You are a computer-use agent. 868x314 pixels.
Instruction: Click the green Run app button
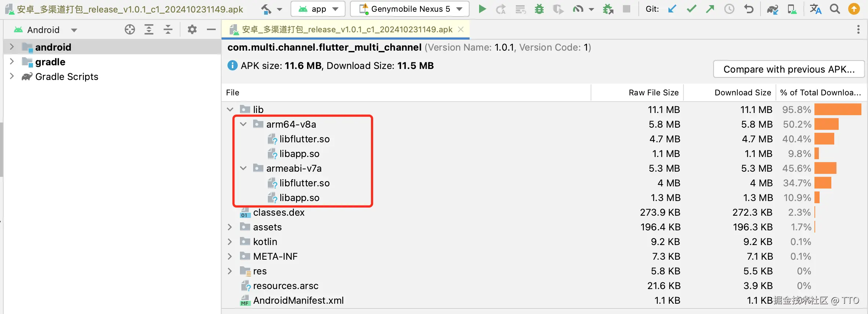[482, 9]
